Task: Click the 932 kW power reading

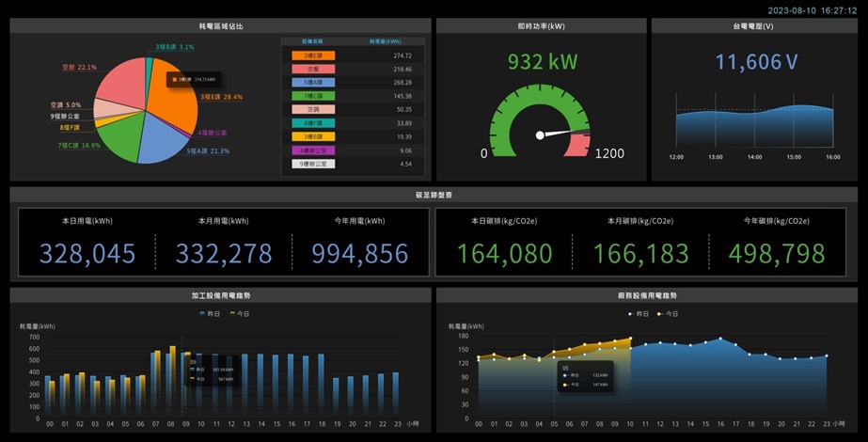Action: [x=543, y=61]
